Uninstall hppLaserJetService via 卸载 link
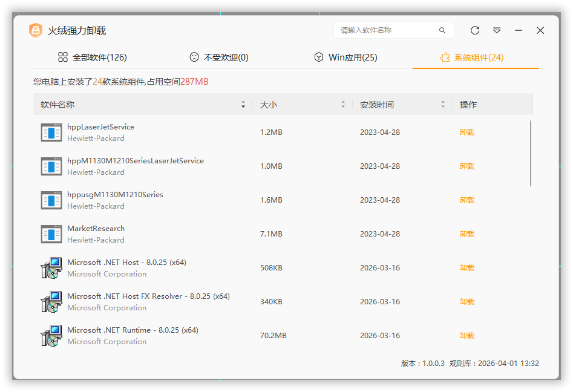The image size is (573, 392). 467,132
